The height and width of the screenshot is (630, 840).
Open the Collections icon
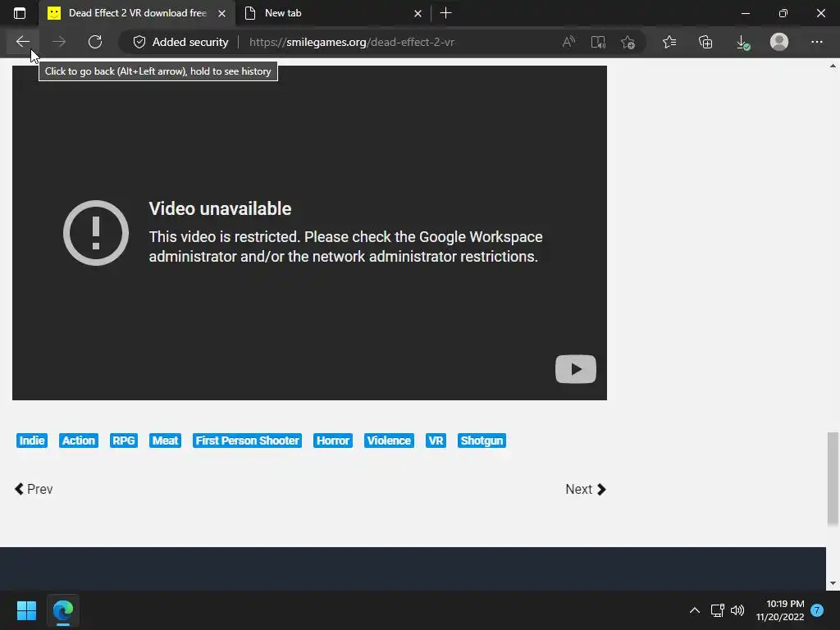click(705, 42)
